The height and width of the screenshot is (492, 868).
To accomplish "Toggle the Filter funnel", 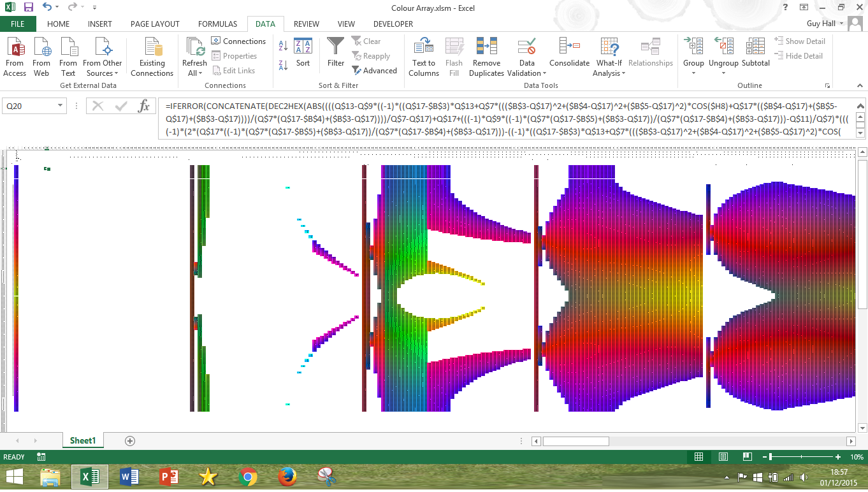I will point(336,52).
